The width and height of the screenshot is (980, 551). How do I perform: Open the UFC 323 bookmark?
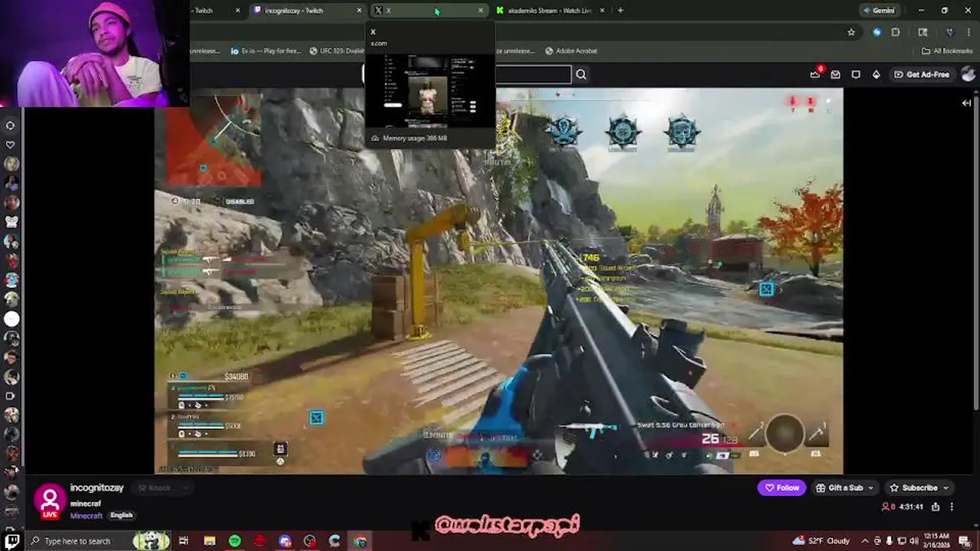coord(337,51)
